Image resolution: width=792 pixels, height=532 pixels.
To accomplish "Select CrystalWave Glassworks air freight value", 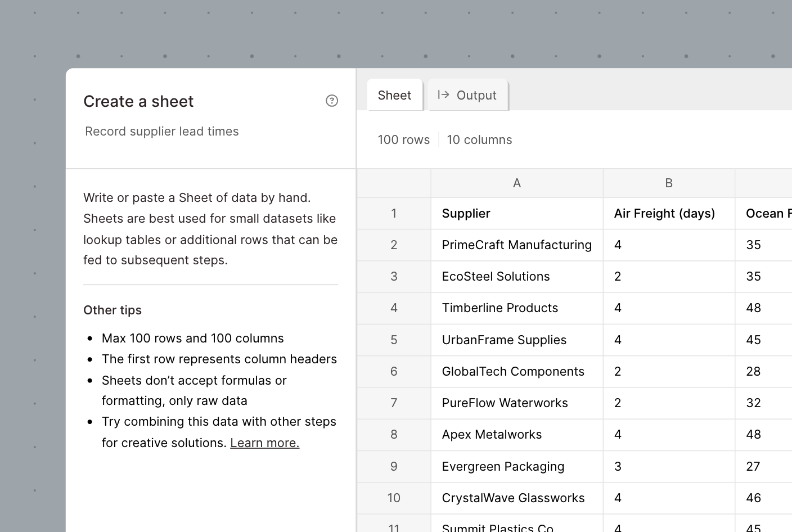I will 668,498.
